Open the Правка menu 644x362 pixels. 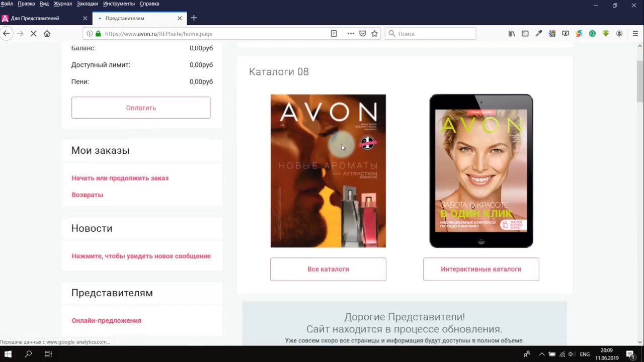pos(26,4)
